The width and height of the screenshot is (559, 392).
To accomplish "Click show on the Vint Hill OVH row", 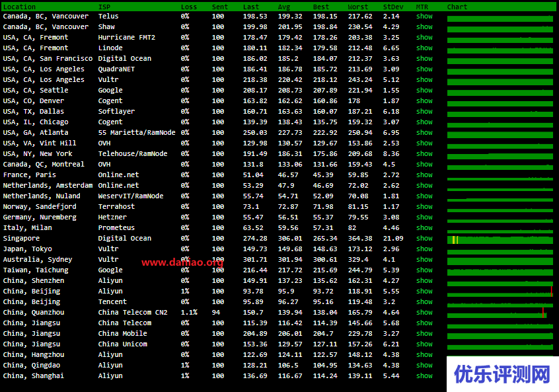I will (424, 143).
